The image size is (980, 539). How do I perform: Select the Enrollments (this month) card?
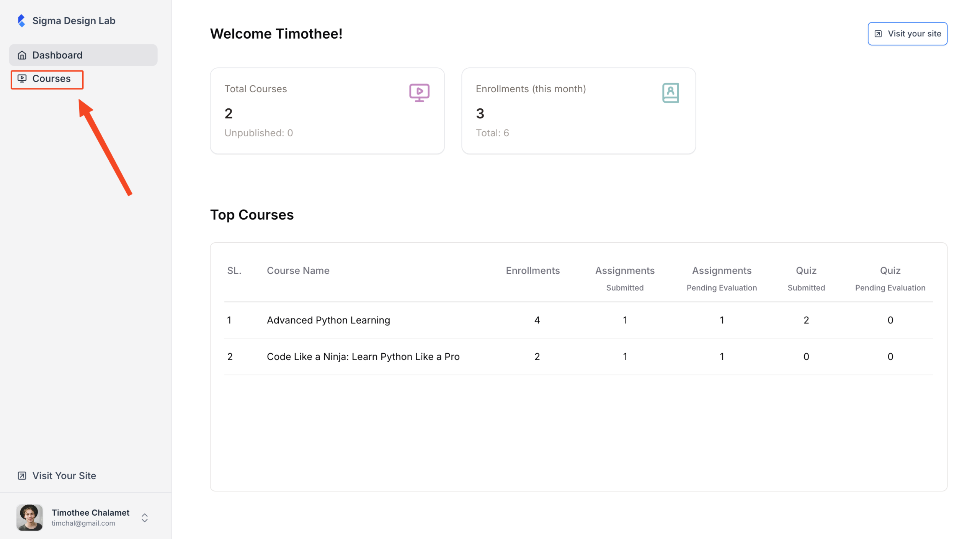tap(578, 111)
